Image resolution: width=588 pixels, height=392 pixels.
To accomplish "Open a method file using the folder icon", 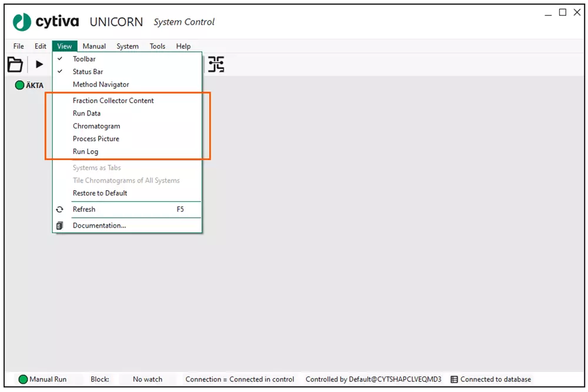I will click(x=15, y=64).
